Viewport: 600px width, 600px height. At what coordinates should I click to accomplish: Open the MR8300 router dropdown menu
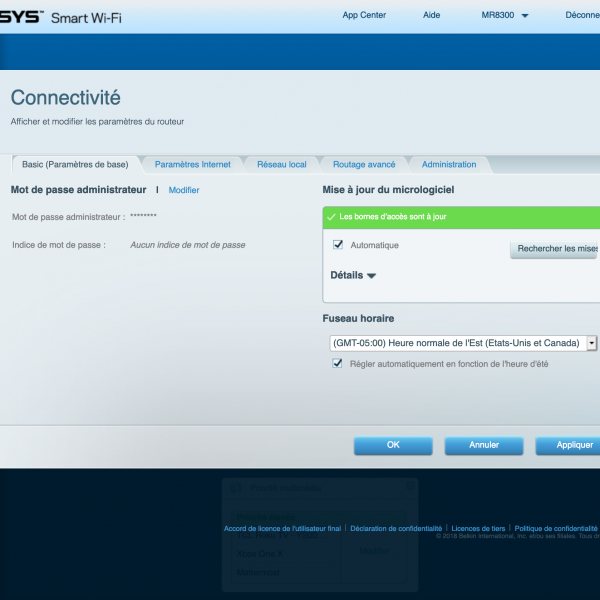[x=504, y=16]
